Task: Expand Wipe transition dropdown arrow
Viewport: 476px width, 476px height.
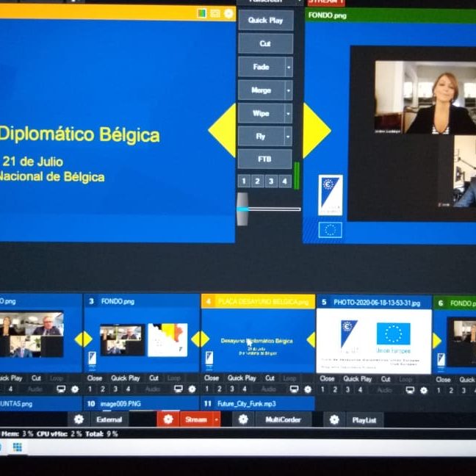Action: coord(289,114)
